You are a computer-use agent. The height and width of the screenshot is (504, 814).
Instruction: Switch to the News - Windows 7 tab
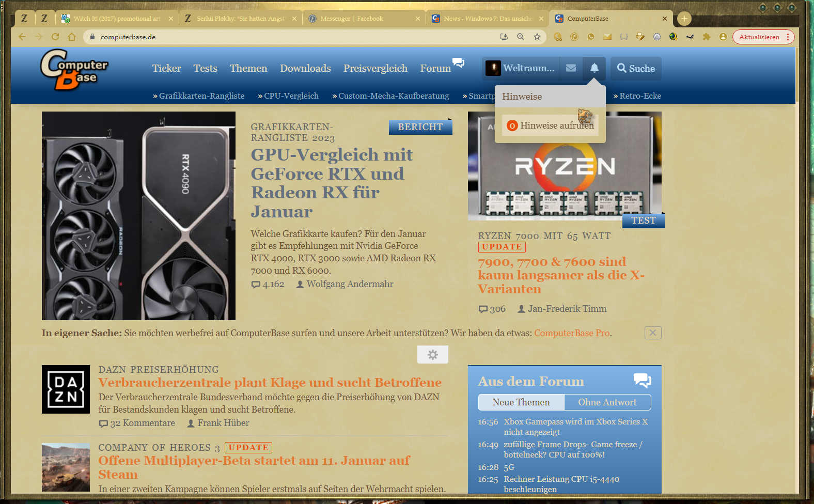click(x=487, y=19)
